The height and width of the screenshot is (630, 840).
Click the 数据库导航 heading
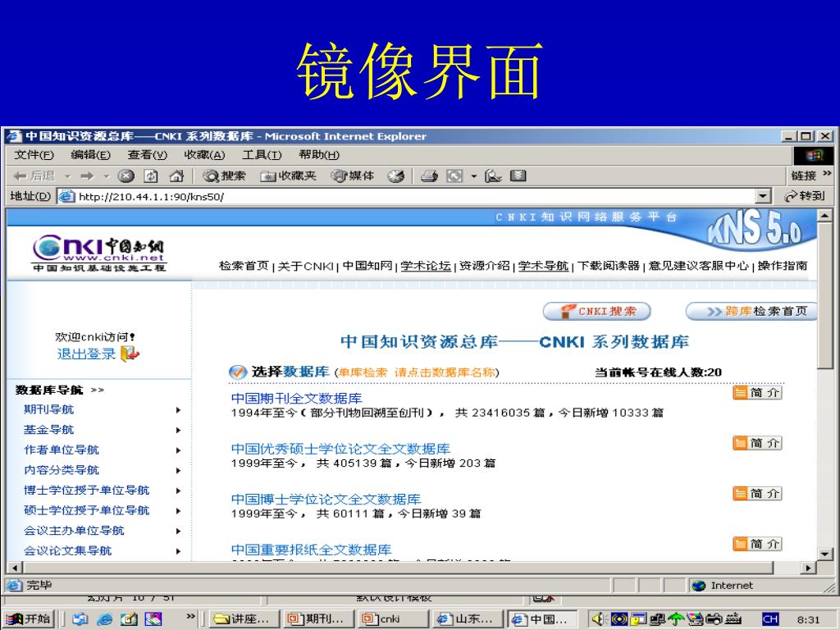48,390
